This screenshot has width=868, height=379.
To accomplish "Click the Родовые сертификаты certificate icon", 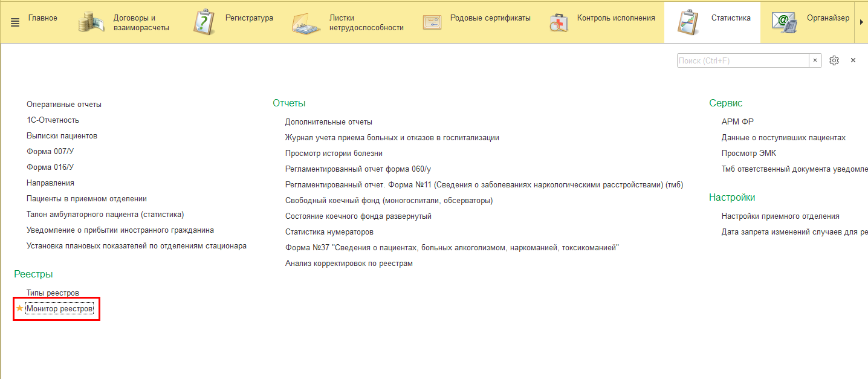I will pyautogui.click(x=432, y=22).
